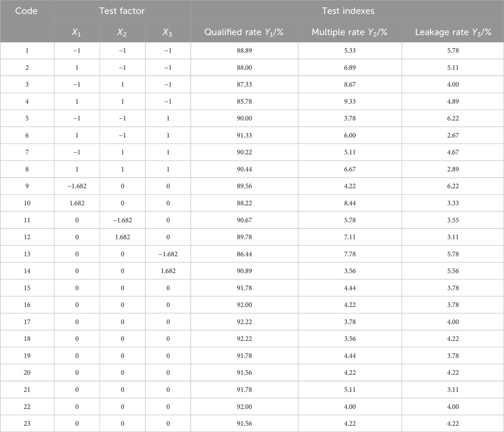Click the 8.44 multiple rate value
The image size is (504, 432).
349,203
